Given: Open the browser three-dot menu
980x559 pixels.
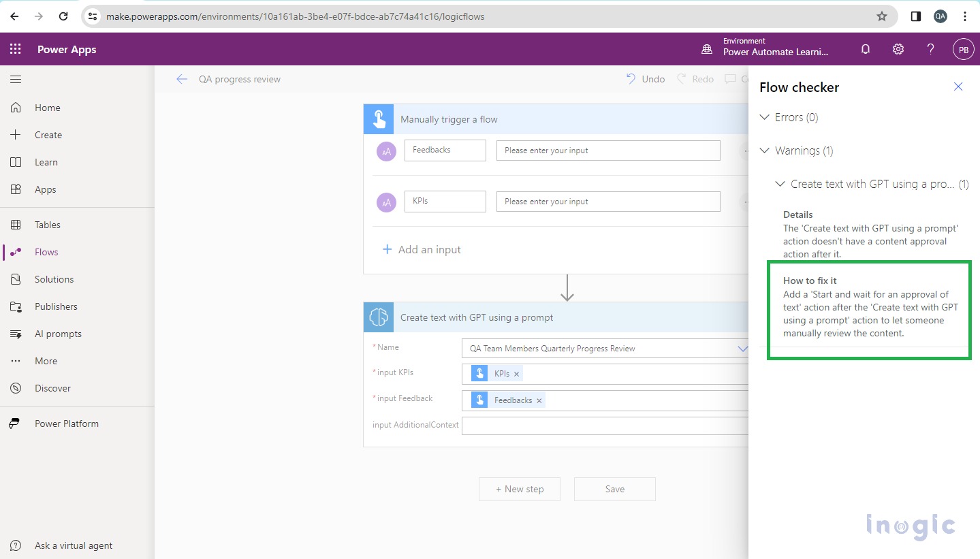Looking at the screenshot, I should click(965, 16).
